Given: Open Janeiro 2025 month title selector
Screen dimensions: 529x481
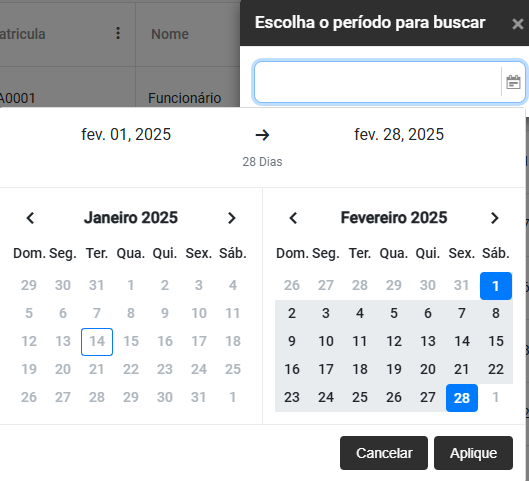Looking at the screenshot, I should [131, 218].
